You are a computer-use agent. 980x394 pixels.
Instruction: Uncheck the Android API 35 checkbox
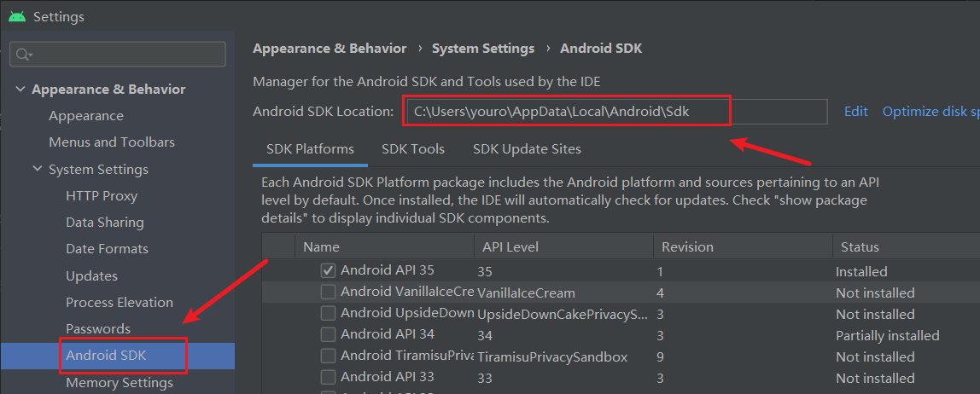click(328, 270)
